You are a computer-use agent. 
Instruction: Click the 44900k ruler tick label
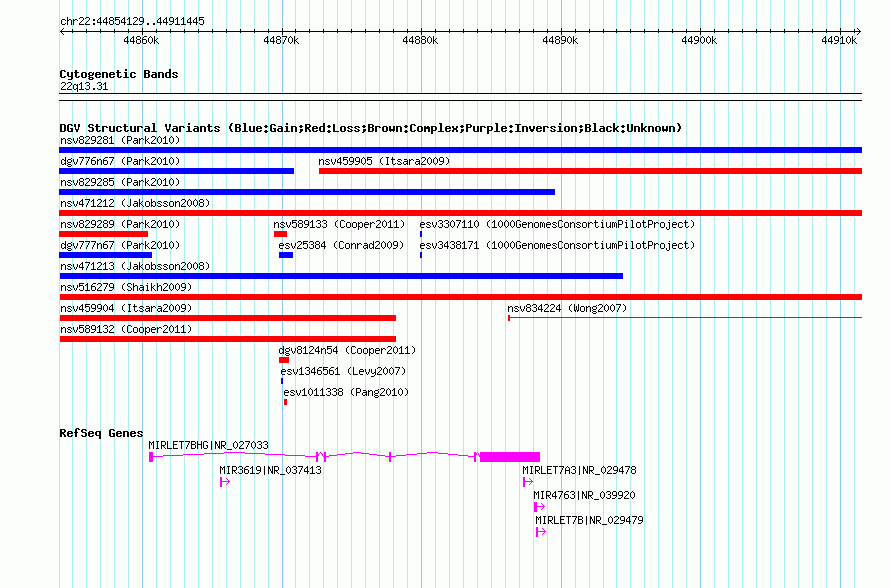699,40
